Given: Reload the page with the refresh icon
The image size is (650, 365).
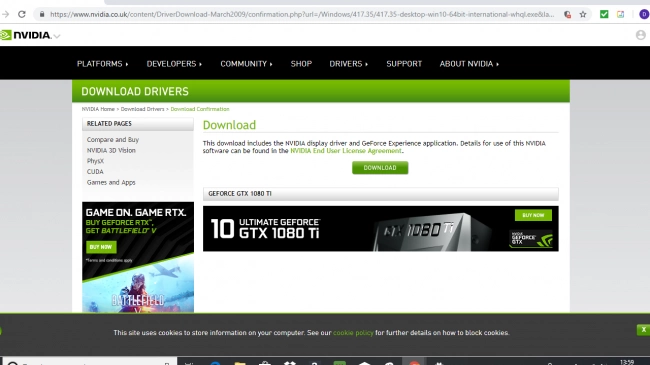Looking at the screenshot, I should (22, 15).
